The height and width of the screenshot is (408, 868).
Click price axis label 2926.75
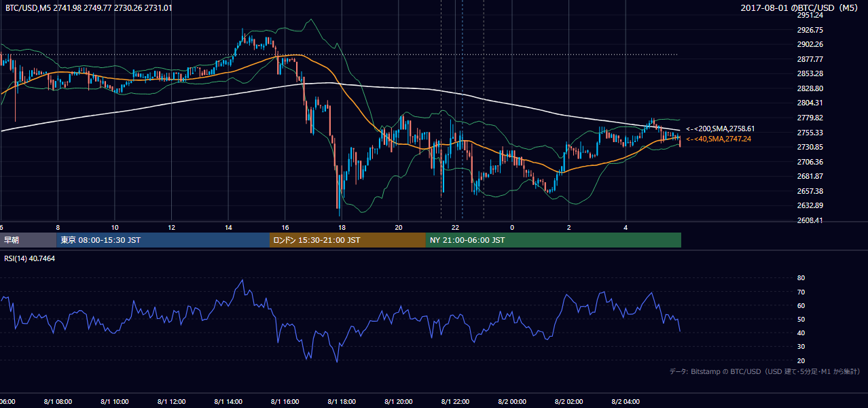810,30
